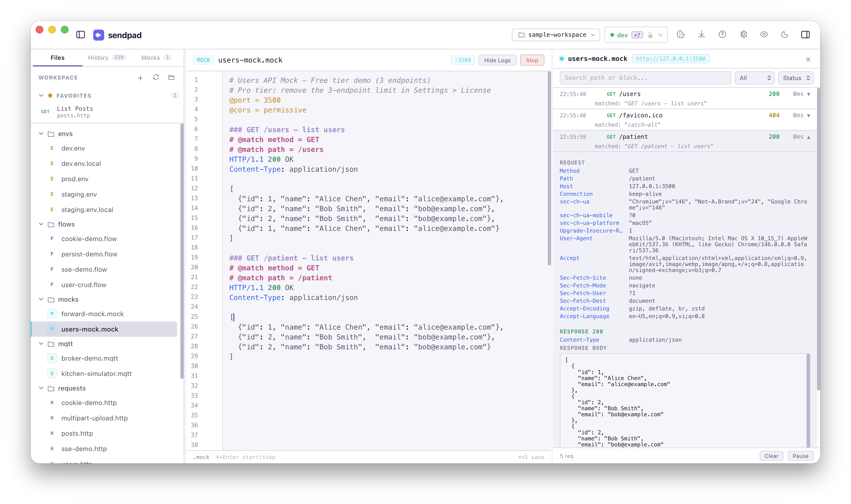Click the editor vertical scrollbar
851x504 pixels.
pos(549,168)
